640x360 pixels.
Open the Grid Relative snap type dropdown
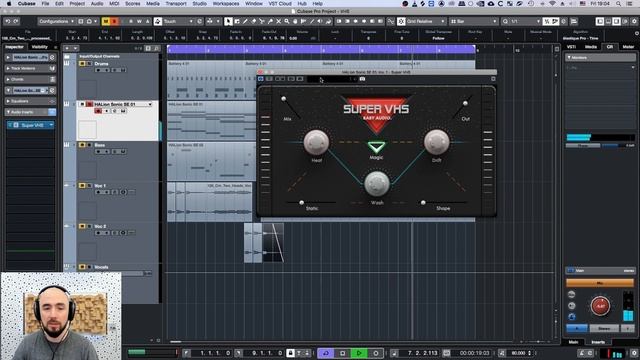[x=426, y=21]
